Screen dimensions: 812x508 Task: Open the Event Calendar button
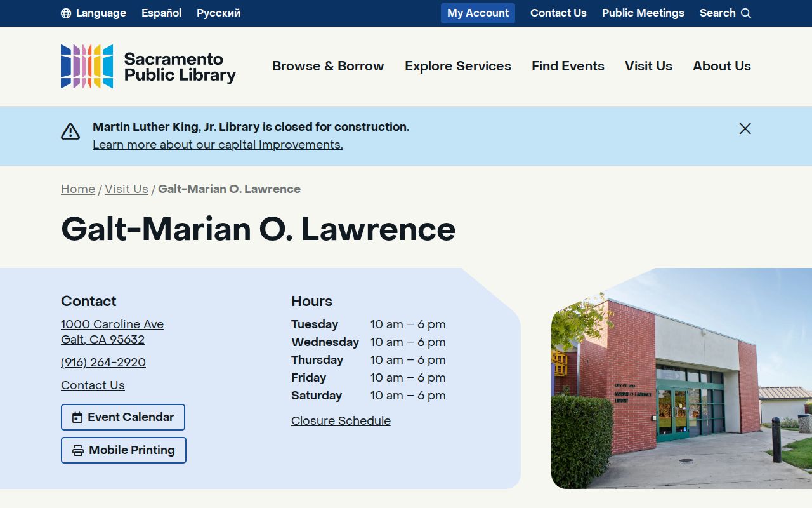tap(123, 417)
